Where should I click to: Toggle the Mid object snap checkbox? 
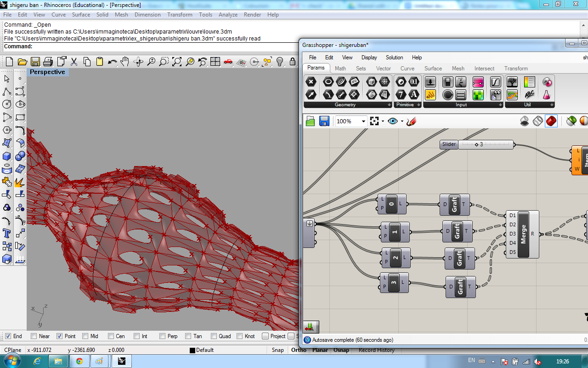pyautogui.click(x=85, y=336)
